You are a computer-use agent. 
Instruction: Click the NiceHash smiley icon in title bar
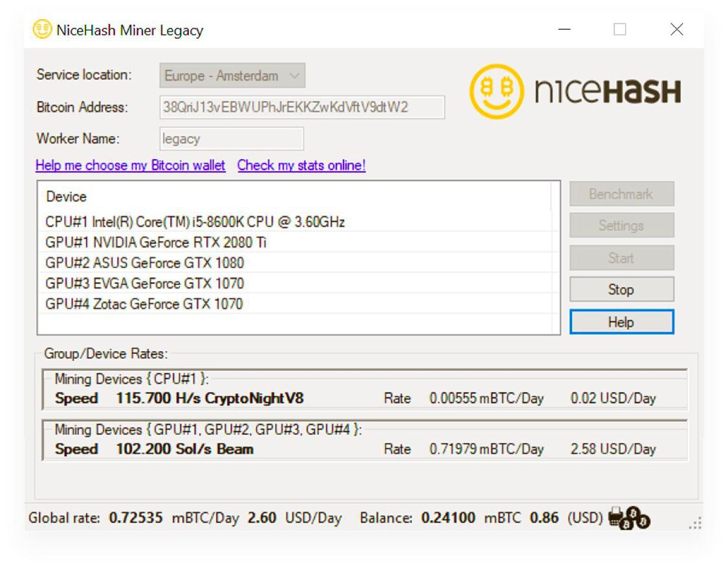[x=42, y=30]
